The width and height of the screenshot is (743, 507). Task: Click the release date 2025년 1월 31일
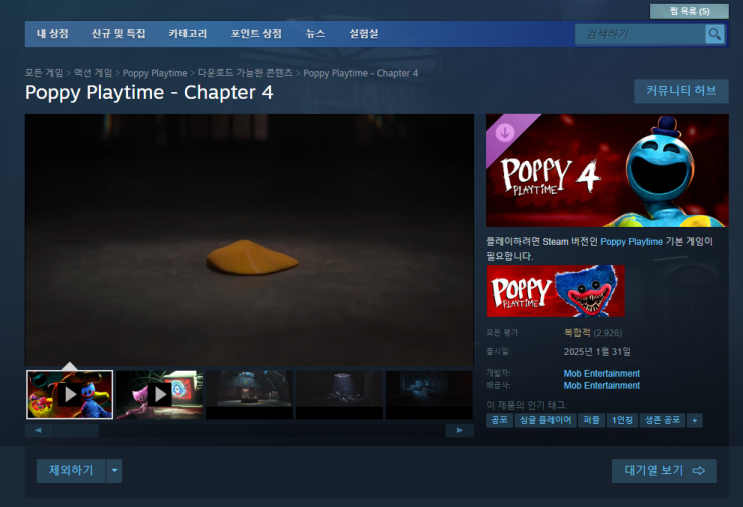597,352
